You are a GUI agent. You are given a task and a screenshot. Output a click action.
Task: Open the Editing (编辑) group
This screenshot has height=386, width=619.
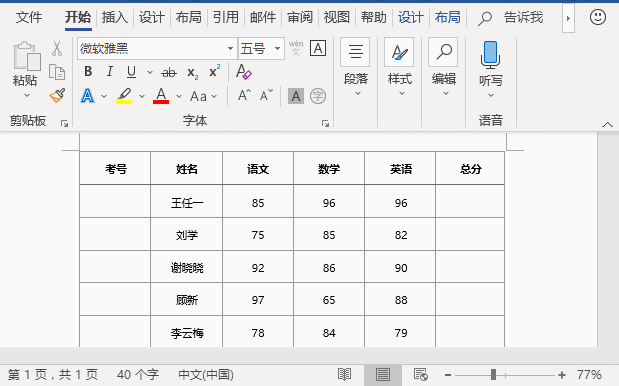coord(444,68)
